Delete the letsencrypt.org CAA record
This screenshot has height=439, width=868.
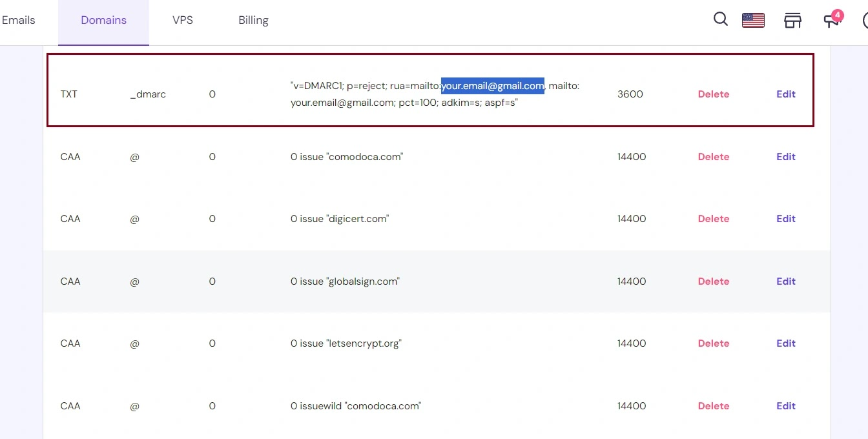click(x=713, y=343)
